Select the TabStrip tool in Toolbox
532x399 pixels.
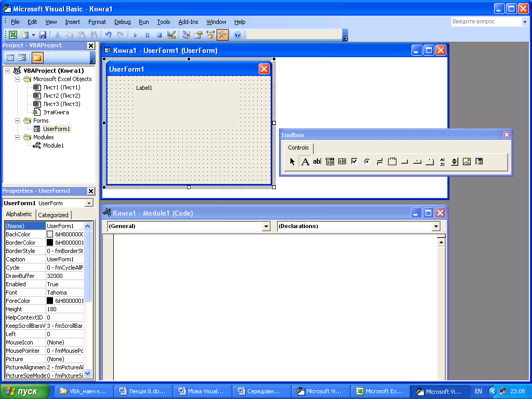pos(417,162)
